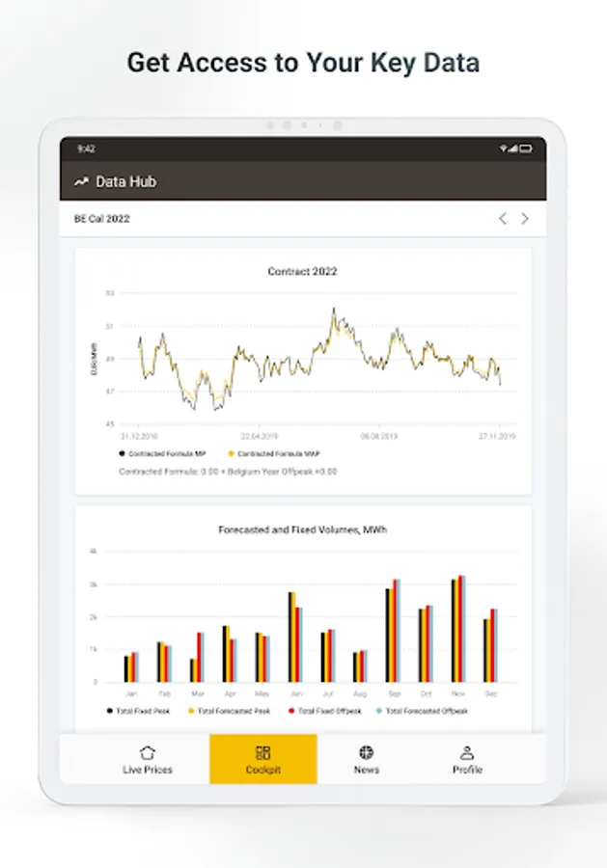Screen dimensions: 607x868
Task: Click the Nov bar group in volumes chart
Action: tap(458, 629)
